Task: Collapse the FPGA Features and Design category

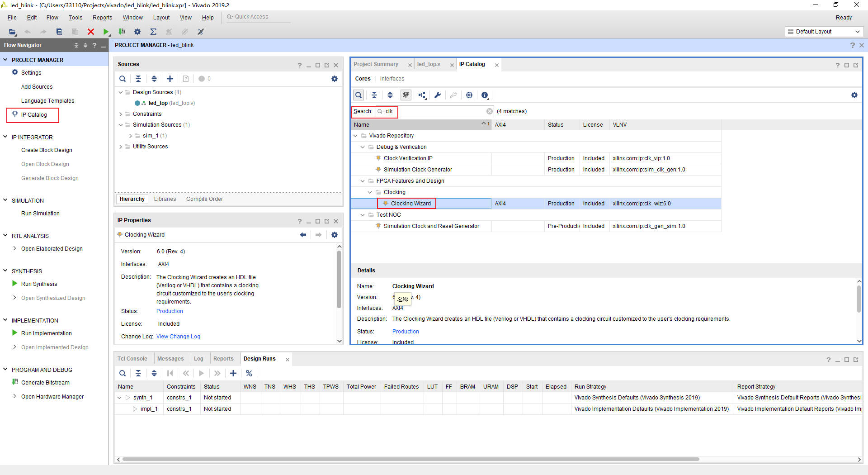Action: (x=363, y=181)
